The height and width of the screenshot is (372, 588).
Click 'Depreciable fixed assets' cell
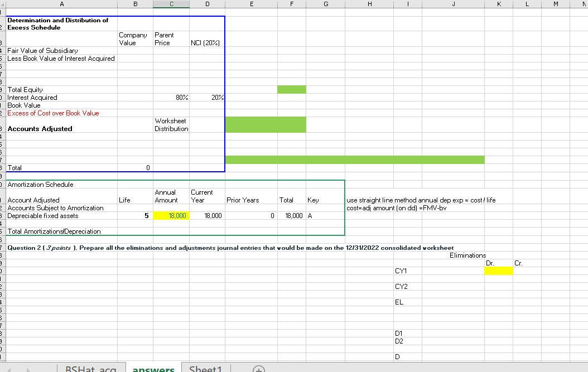(62, 216)
